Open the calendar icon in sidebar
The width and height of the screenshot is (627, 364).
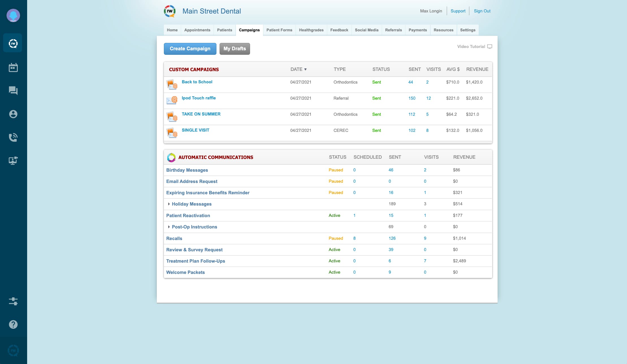point(13,67)
